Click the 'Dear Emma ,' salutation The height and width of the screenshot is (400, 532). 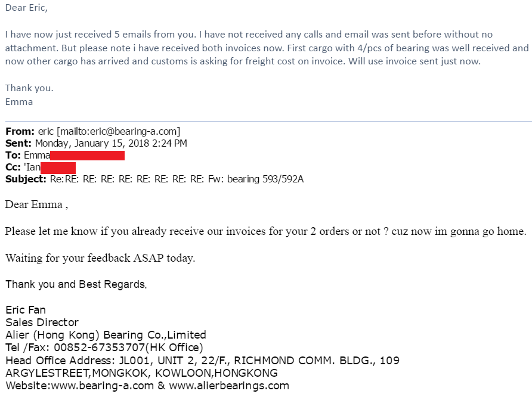(x=36, y=204)
